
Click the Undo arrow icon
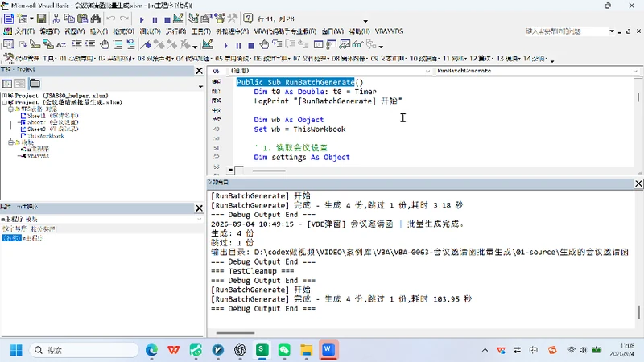[111, 19]
